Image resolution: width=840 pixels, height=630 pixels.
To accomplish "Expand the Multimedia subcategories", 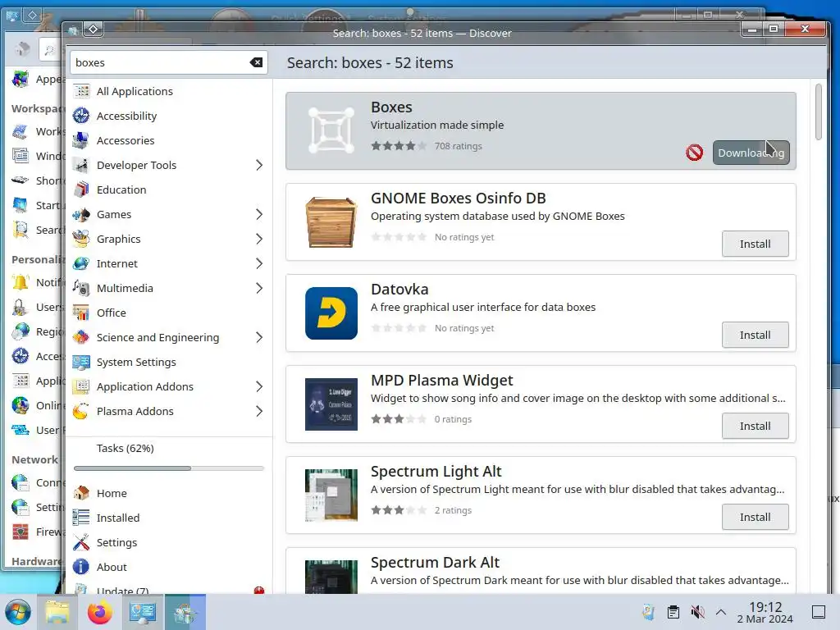I will pos(259,288).
